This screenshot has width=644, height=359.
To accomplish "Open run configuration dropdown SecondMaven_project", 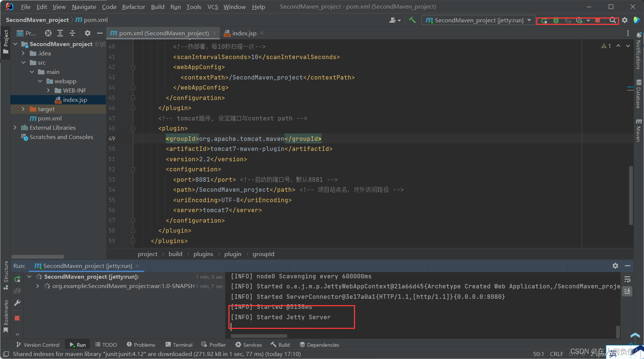I will click(x=478, y=20).
